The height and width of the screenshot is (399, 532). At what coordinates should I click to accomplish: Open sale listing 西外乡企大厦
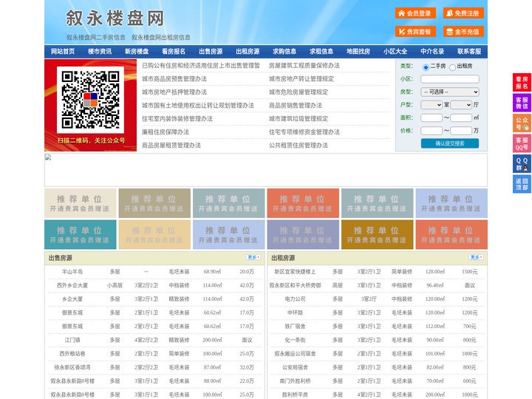click(72, 285)
